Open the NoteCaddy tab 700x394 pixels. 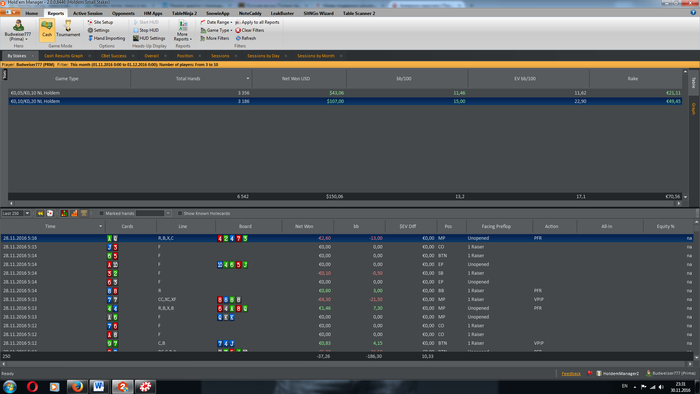[x=250, y=13]
